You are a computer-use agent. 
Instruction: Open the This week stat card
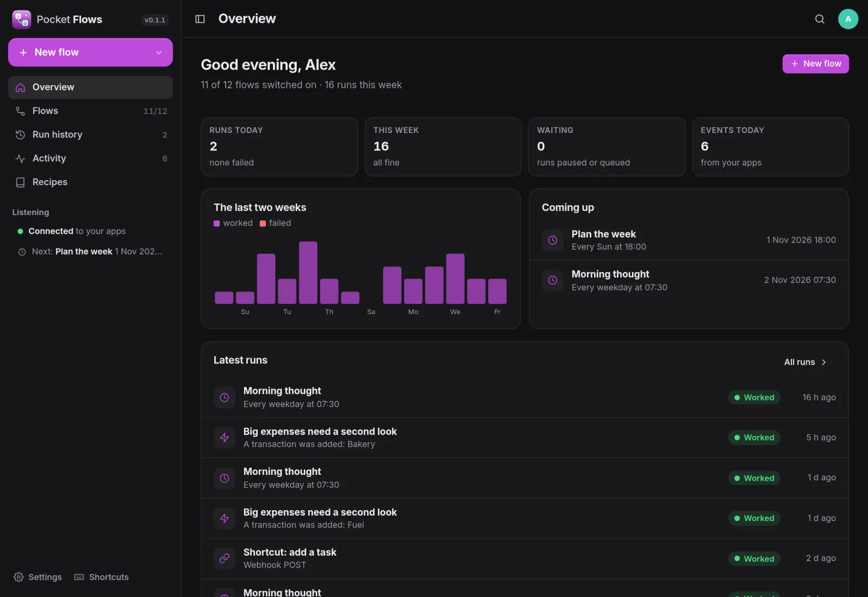(443, 147)
